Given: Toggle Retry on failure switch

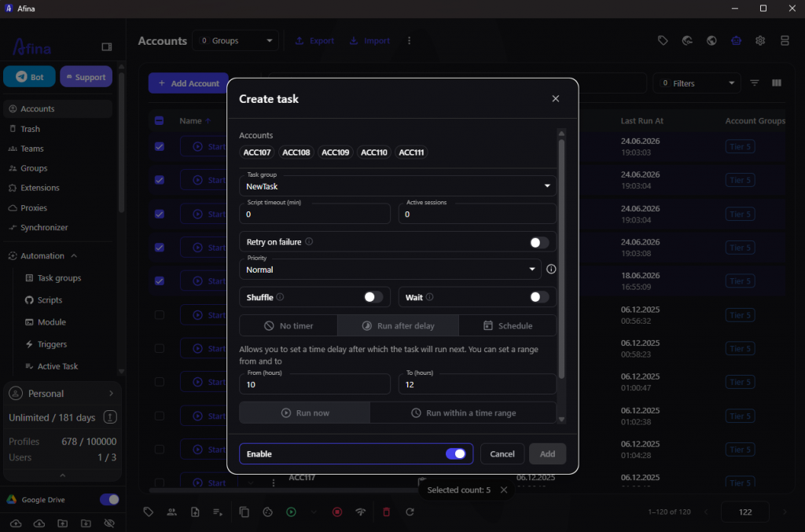Looking at the screenshot, I should [539, 242].
